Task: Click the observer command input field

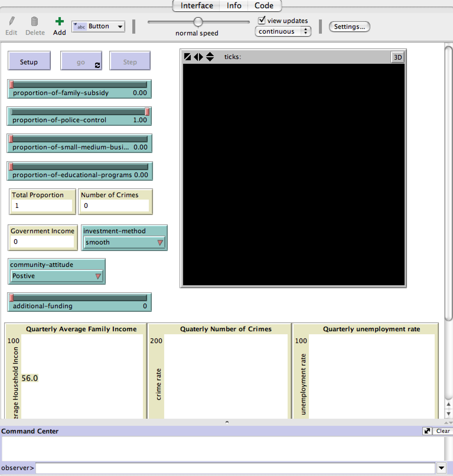Action: (235, 468)
